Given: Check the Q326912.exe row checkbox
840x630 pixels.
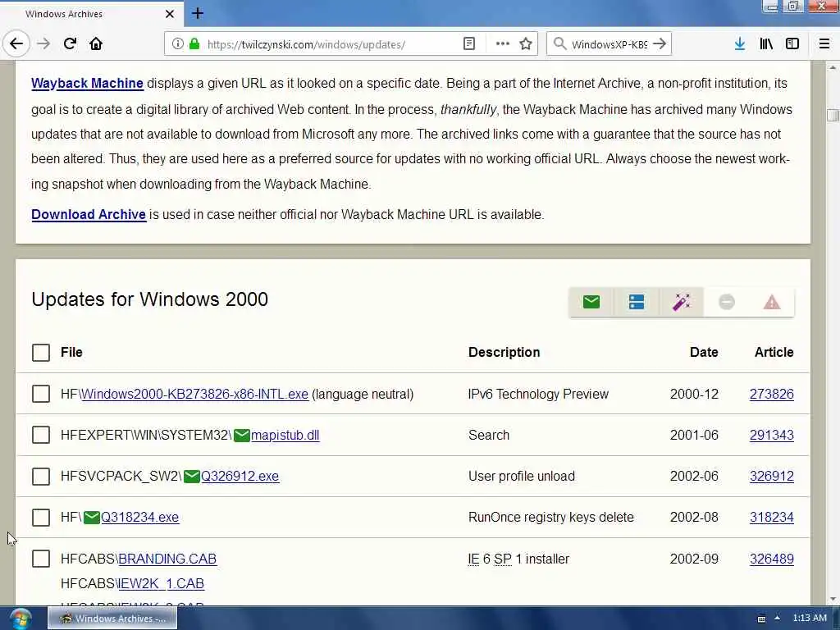Looking at the screenshot, I should 41,477.
